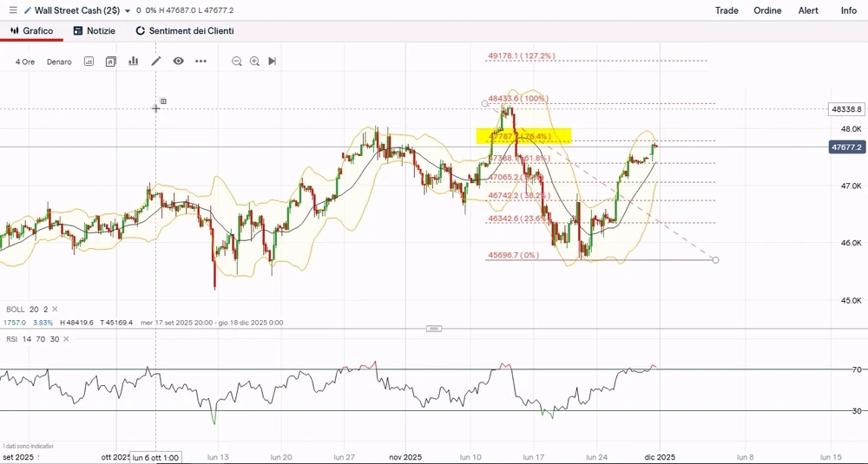Select the drawing pencil tool
The width and height of the screenshot is (868, 464).
[x=156, y=62]
